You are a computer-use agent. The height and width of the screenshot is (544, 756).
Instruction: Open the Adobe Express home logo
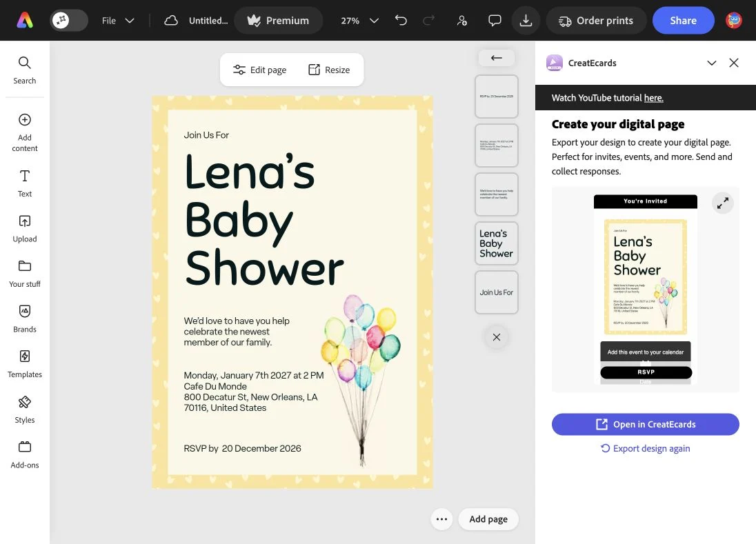click(x=25, y=20)
